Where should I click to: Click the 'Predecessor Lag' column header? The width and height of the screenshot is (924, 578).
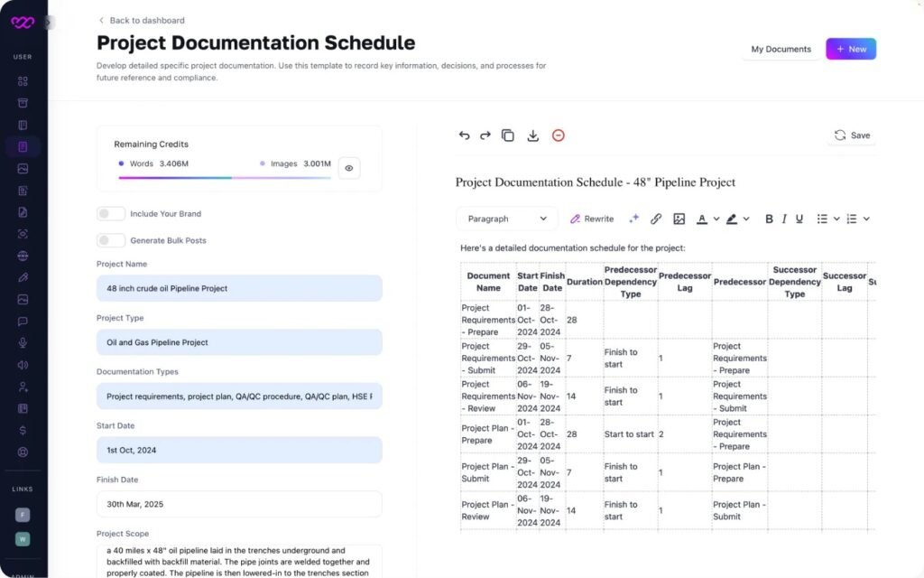click(x=685, y=282)
